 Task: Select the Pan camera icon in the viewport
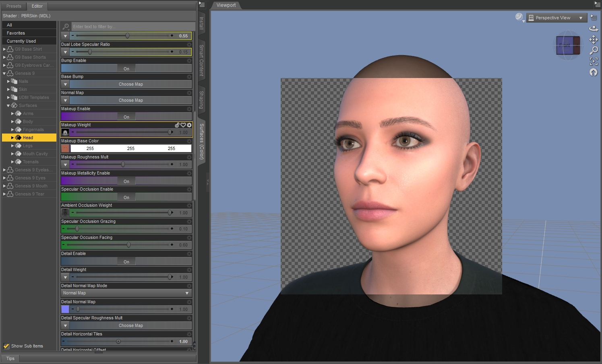pyautogui.click(x=594, y=39)
